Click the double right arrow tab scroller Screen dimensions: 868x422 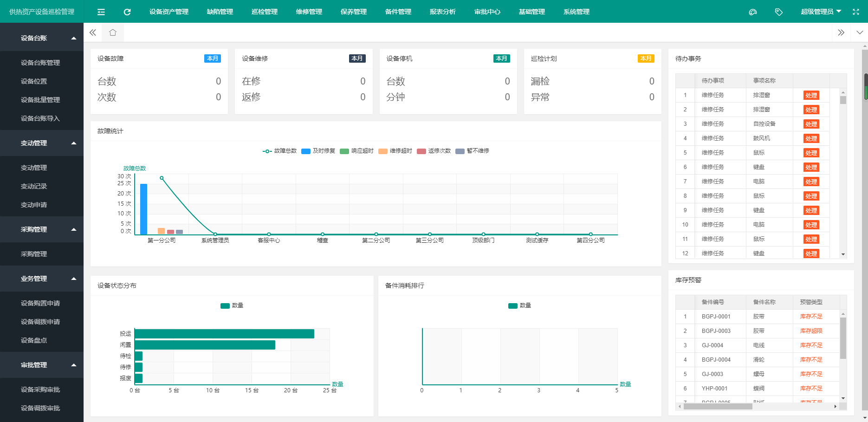pyautogui.click(x=841, y=32)
